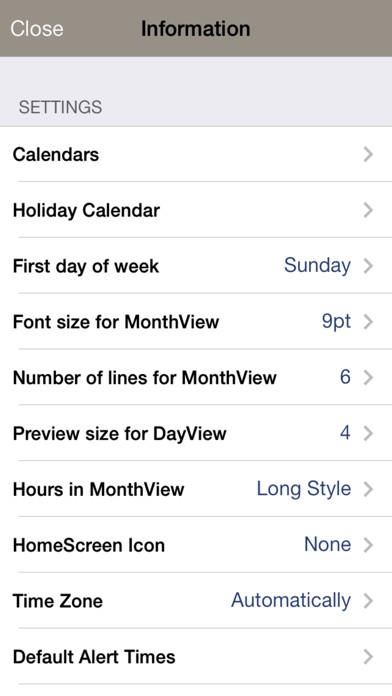Tap the chevron on Default Alert Times row
Screen dimensions: 392x696
click(x=368, y=656)
